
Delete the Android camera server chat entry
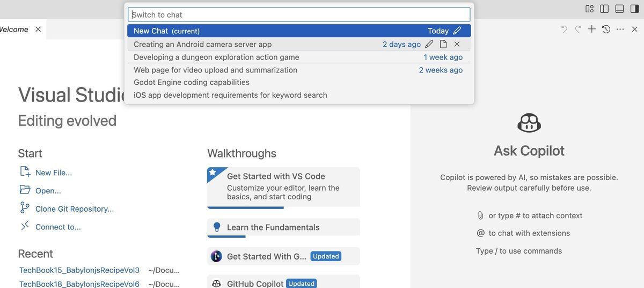[x=457, y=44]
